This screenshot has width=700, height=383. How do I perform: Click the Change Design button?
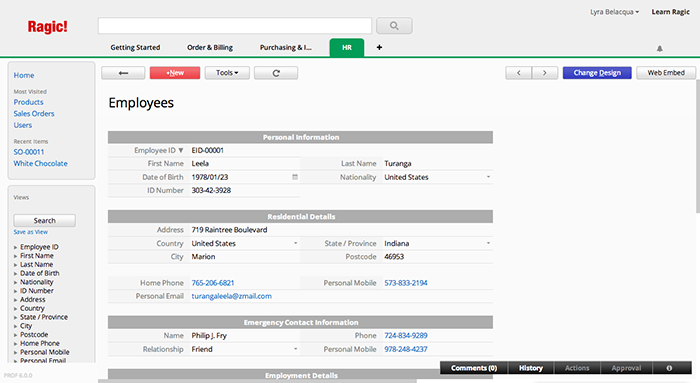pos(597,73)
